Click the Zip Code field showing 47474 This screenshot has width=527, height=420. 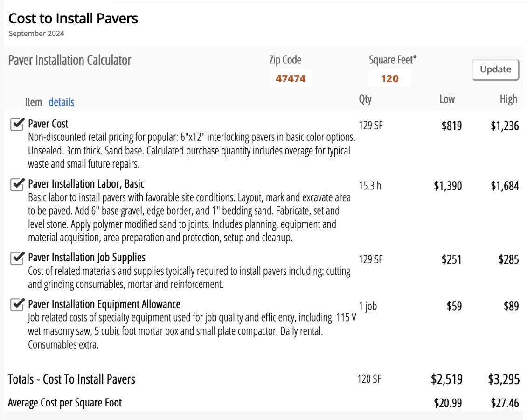point(291,78)
